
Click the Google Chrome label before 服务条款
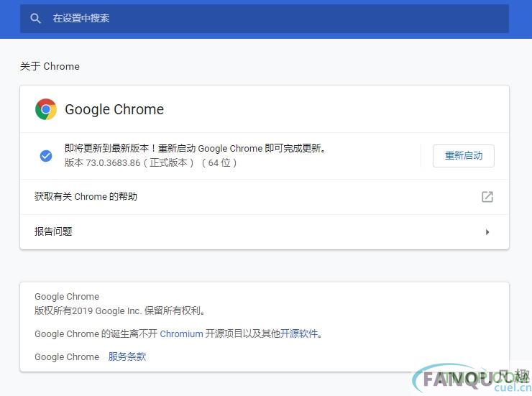point(67,357)
